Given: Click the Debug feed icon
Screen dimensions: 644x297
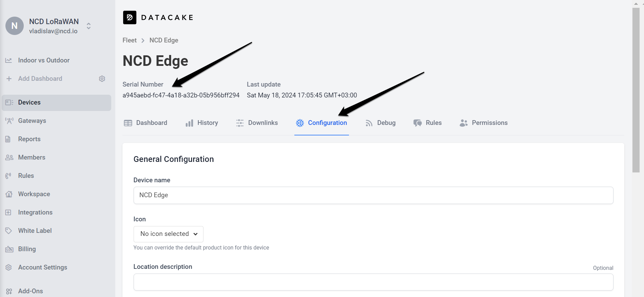Looking at the screenshot, I should [x=369, y=123].
